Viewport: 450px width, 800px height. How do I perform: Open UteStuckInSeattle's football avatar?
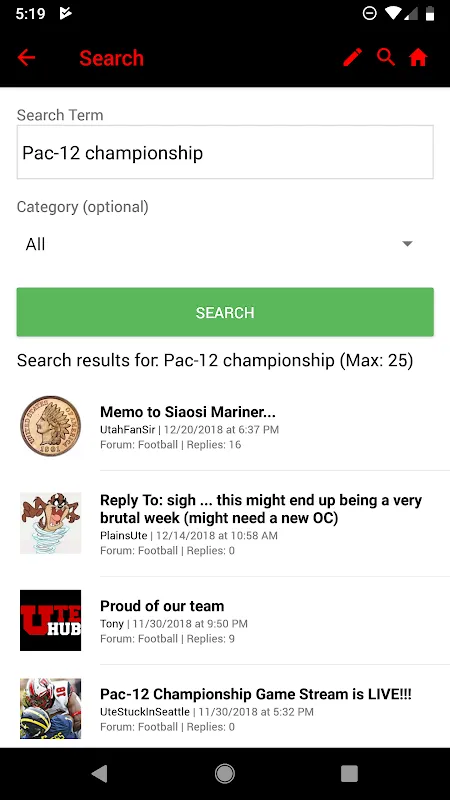tap(51, 708)
